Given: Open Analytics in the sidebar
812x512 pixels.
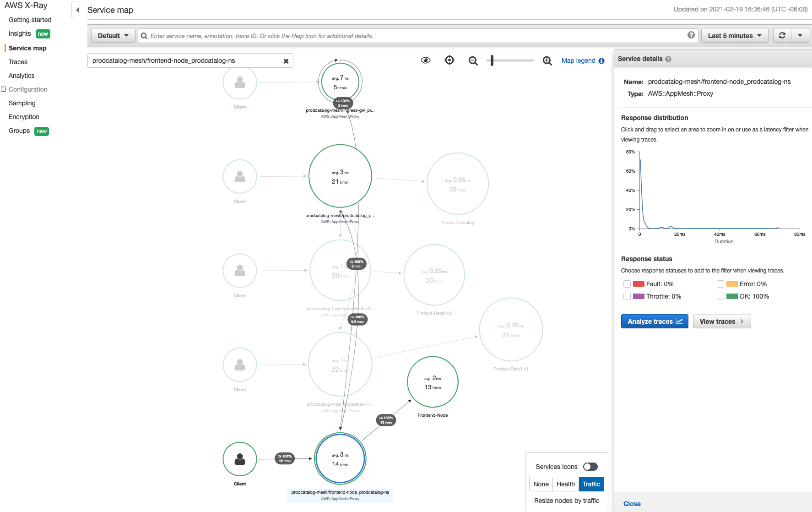Looking at the screenshot, I should tap(22, 76).
